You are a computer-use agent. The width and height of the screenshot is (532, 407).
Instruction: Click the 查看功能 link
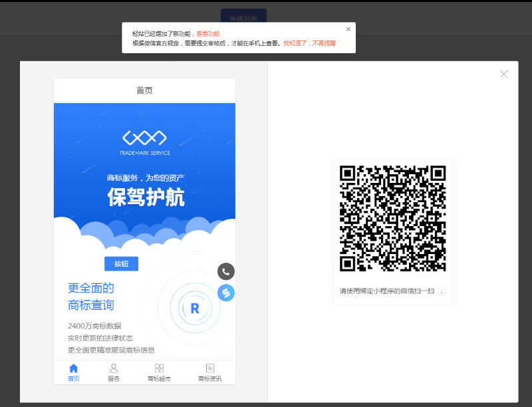(x=208, y=33)
